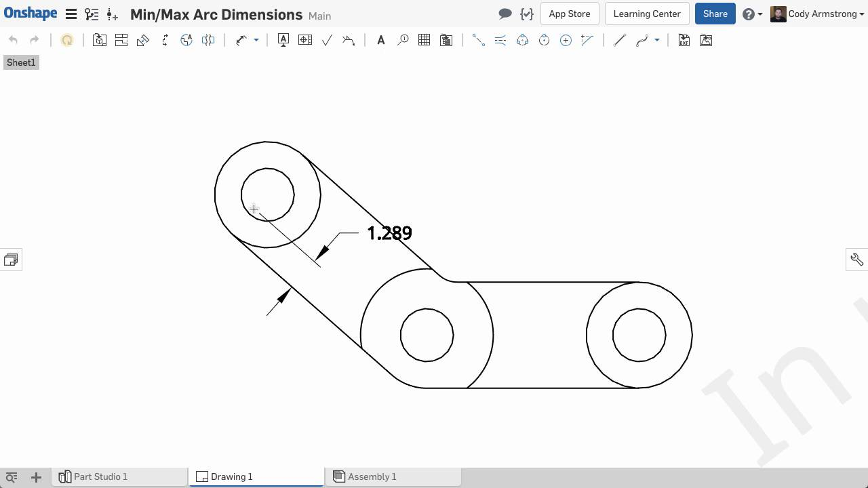Click the 1.289 dimension value
The image size is (868, 488).
[389, 233]
